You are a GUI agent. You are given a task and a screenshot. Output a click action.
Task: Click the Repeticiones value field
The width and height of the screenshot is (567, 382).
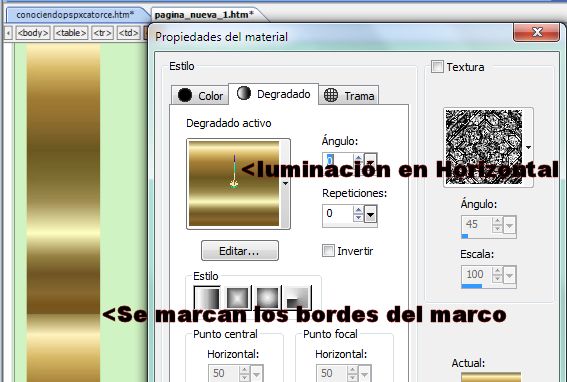click(x=337, y=213)
